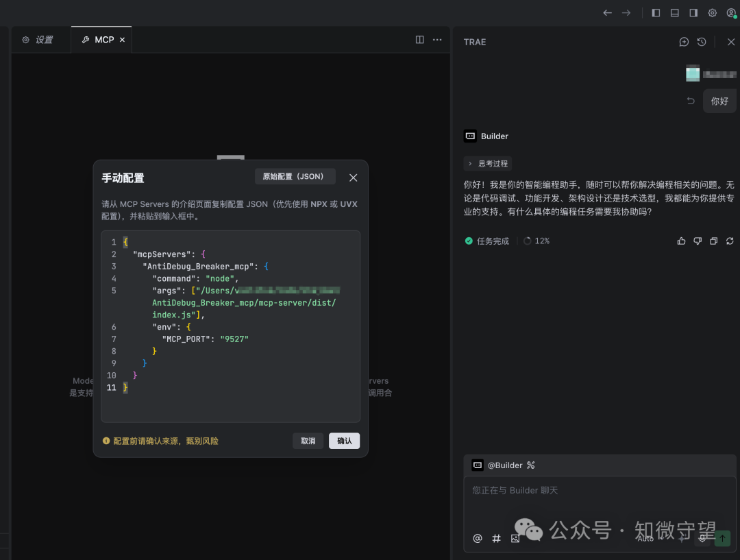The image size is (740, 560).
Task: Attach an image using the picture icon
Action: [x=515, y=538]
